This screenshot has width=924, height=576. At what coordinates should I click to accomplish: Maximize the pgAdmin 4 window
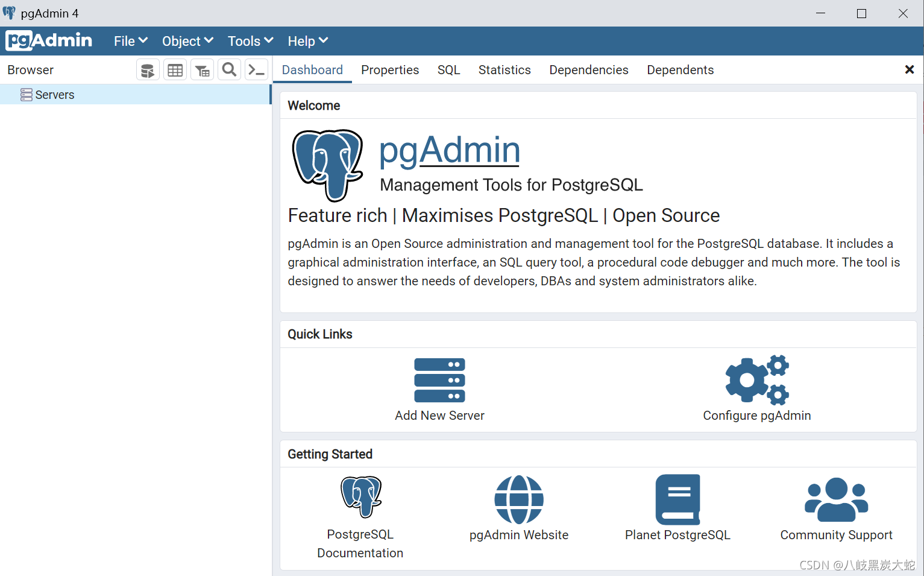862,13
